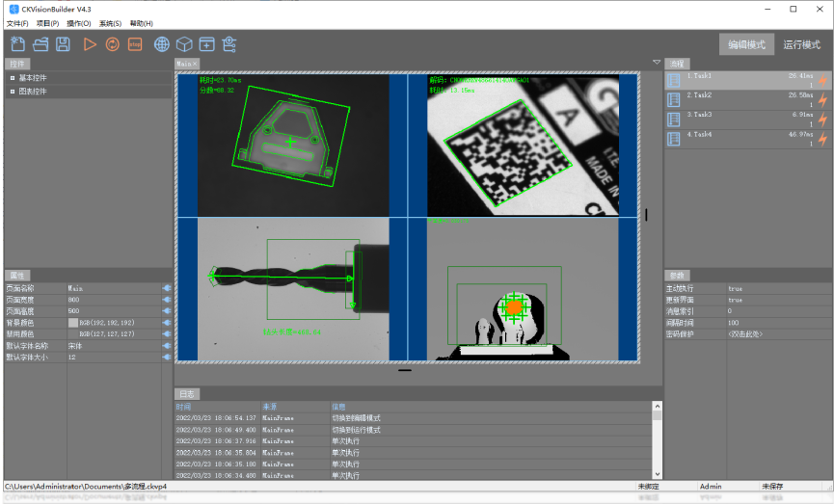Expand the 图表控件 tree node

12,92
